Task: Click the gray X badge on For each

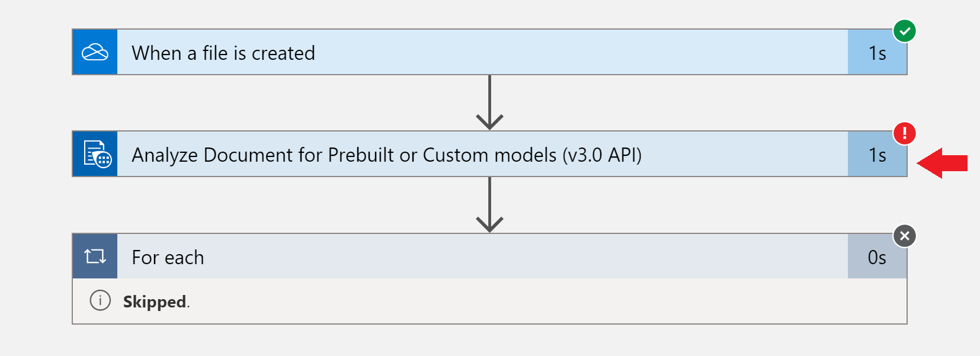Action: [x=905, y=236]
